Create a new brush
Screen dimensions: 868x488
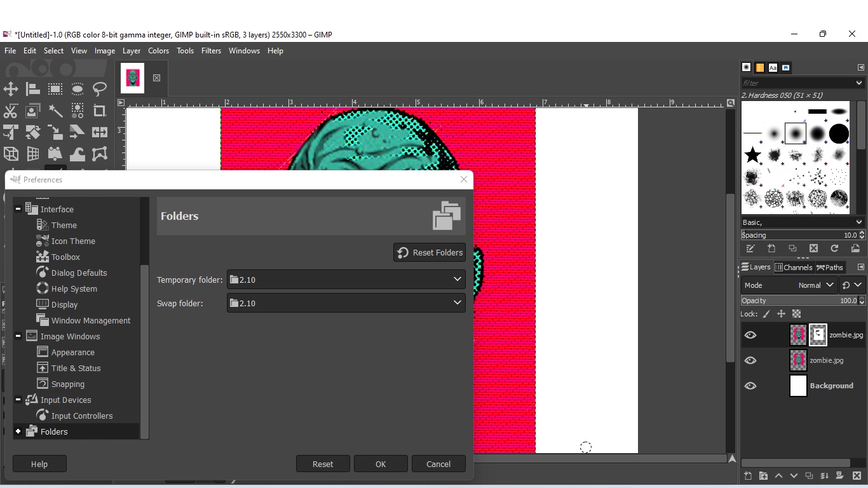coord(771,248)
